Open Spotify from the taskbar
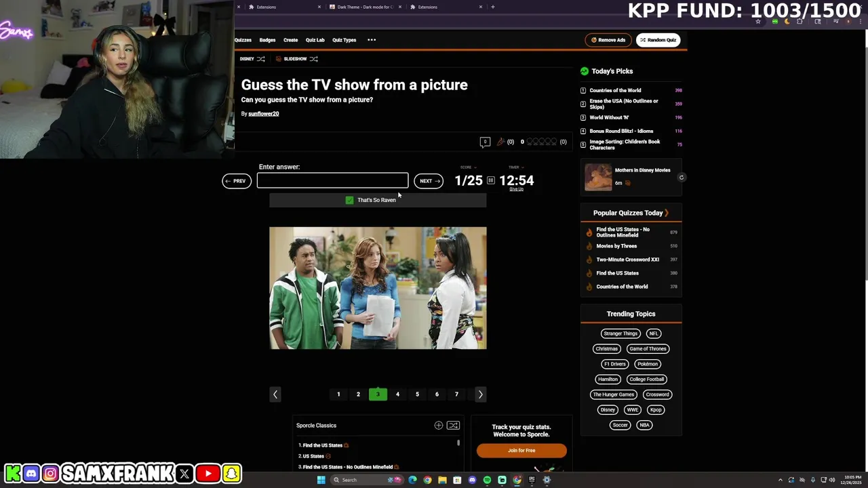This screenshot has height=488, width=868. coord(487,480)
